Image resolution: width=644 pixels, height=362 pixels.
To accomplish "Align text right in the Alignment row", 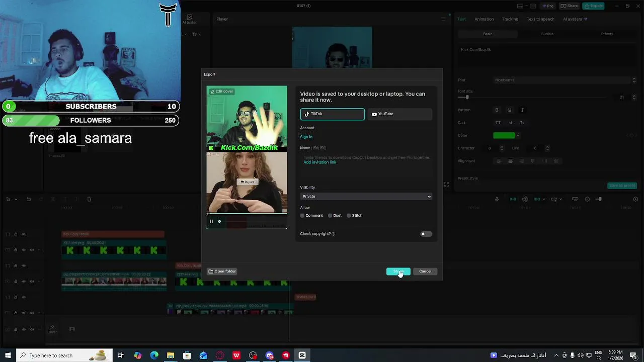I will pos(522,161).
